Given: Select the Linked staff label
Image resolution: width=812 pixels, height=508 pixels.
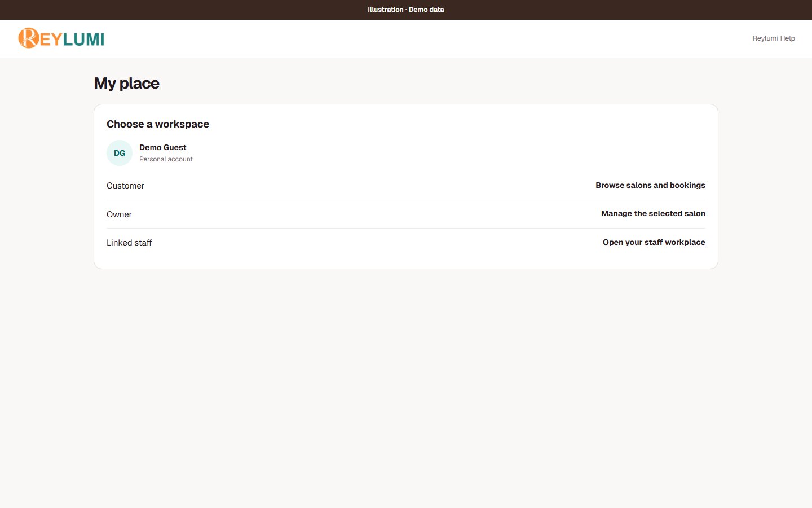Looking at the screenshot, I should 129,243.
